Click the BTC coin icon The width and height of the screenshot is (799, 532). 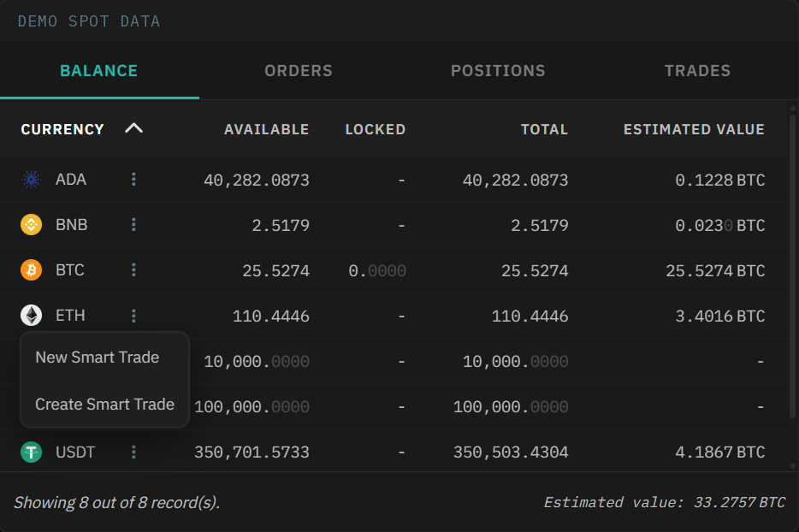31,270
